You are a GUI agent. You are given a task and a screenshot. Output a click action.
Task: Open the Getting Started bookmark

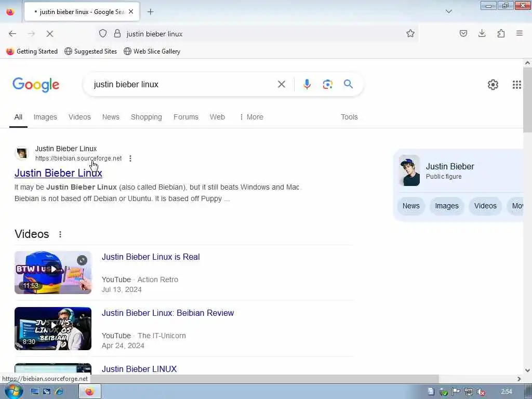click(32, 51)
